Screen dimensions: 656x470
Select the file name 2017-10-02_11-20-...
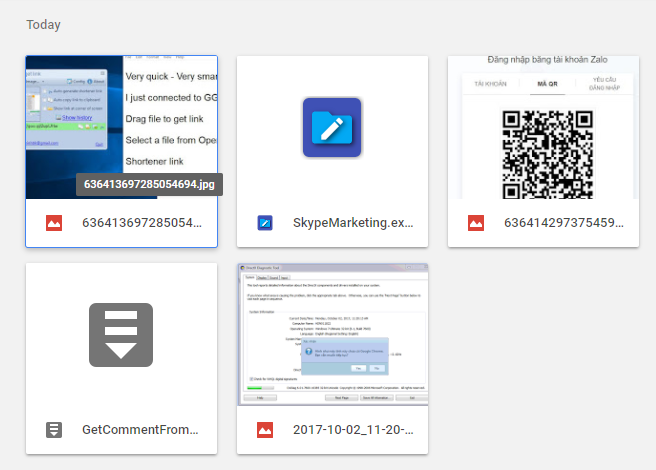pos(353,430)
